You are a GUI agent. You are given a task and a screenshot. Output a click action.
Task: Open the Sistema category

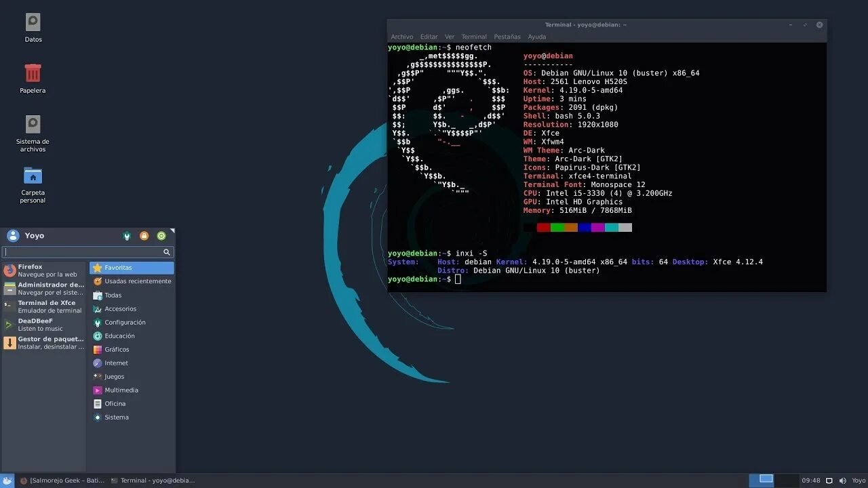132,417
